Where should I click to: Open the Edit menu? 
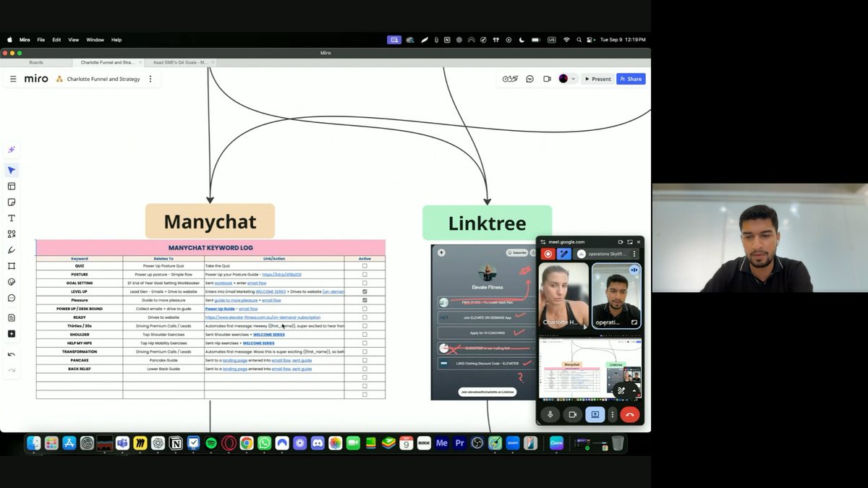coord(56,40)
